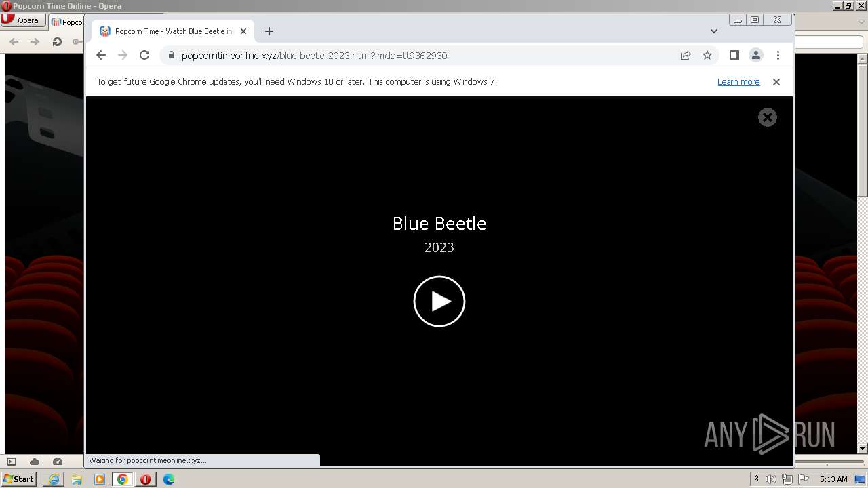Reload the page in the Opera window

pyautogui.click(x=57, y=42)
